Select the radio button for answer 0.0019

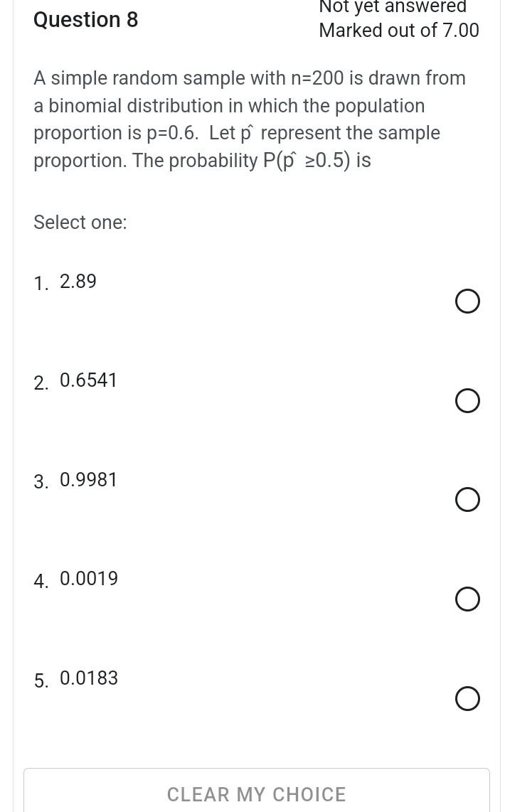467,599
